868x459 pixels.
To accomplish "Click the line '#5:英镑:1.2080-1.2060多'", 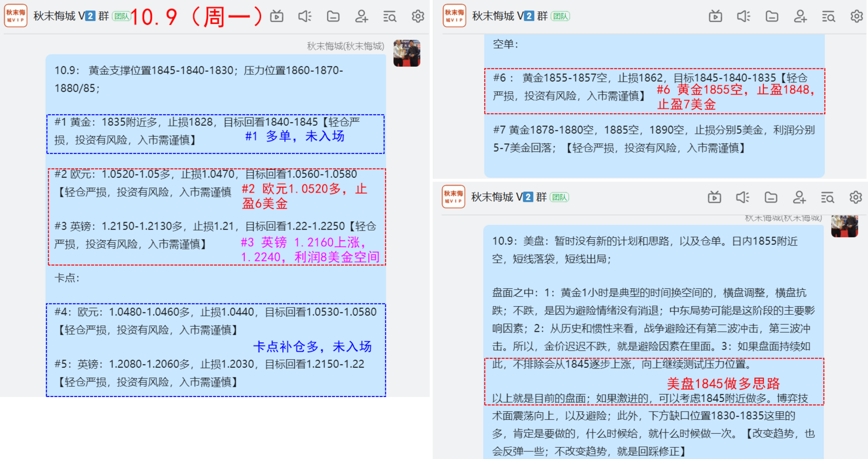I will [209, 364].
